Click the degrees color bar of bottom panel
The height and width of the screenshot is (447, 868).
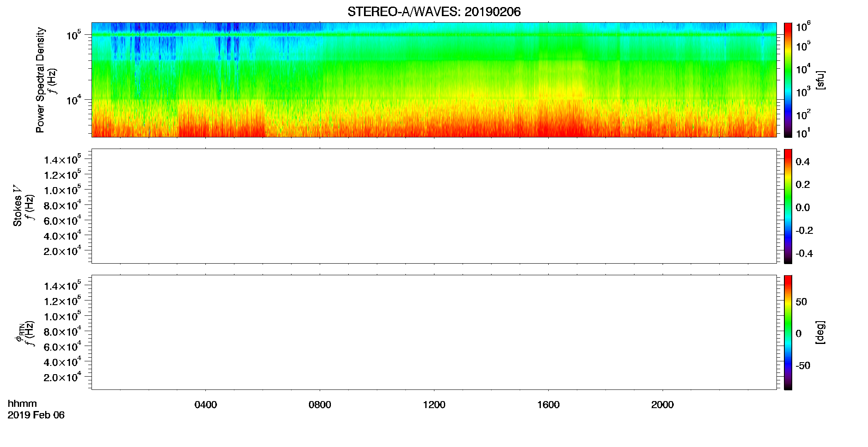[788, 332]
